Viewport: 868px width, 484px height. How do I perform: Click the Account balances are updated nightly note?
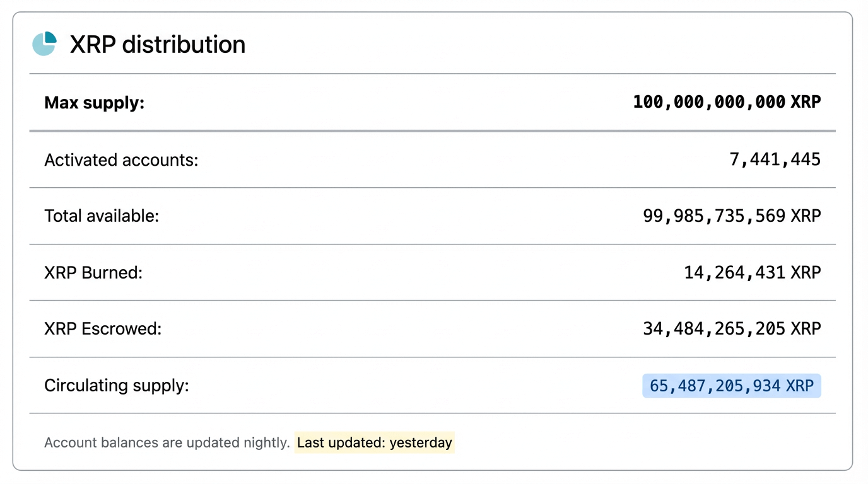click(167, 442)
